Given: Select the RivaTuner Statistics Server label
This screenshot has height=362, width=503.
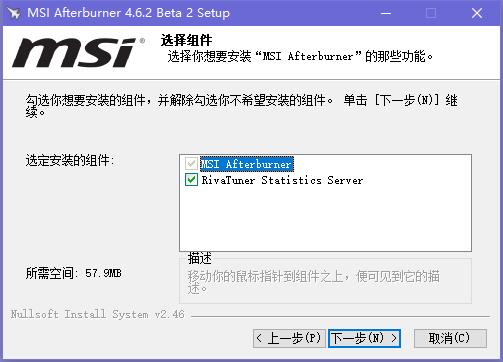Looking at the screenshot, I should coord(282,180).
